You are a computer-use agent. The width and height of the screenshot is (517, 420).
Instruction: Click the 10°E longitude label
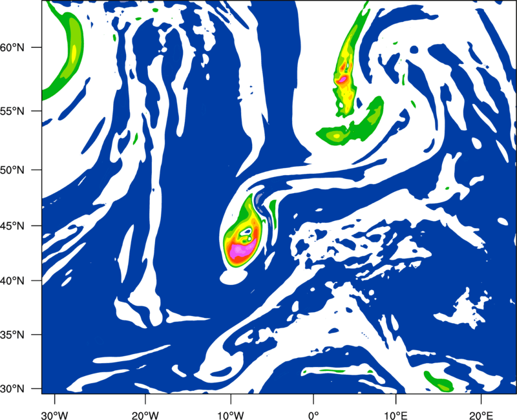396,415
